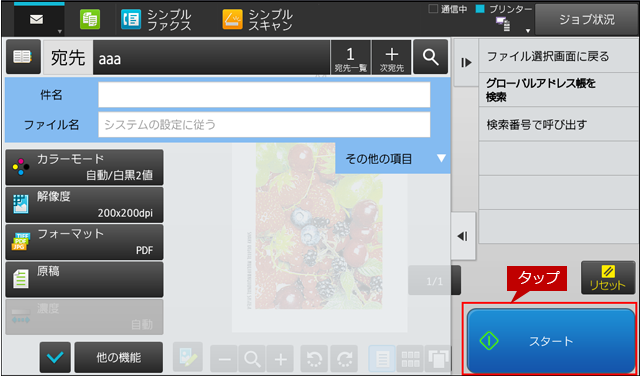Return to file selection (ファイル選択画面に戻る)

click(x=559, y=56)
